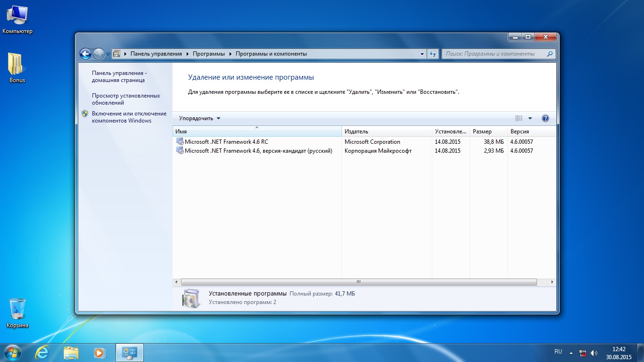Click 'Полный размер: 41,7 МБ' text
Viewport: 644px width, 362px height.
coord(322,294)
